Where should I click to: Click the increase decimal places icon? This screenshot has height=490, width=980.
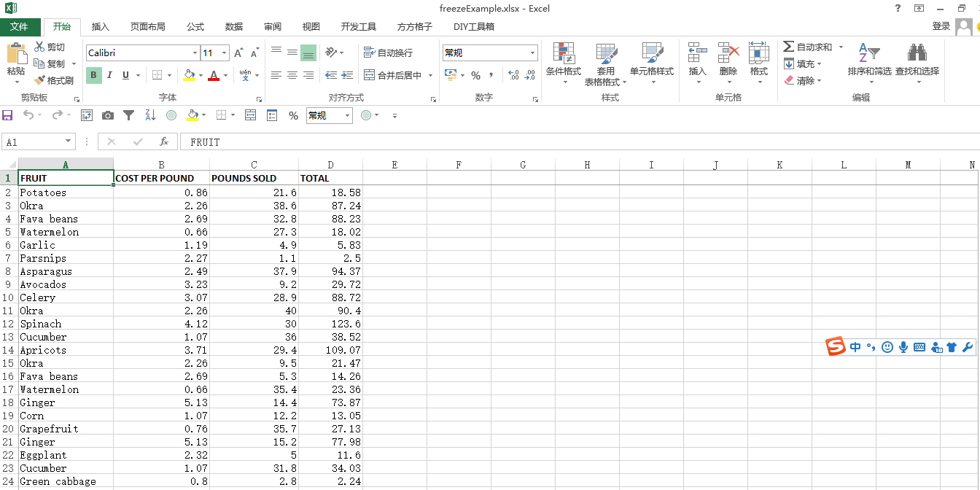point(513,75)
